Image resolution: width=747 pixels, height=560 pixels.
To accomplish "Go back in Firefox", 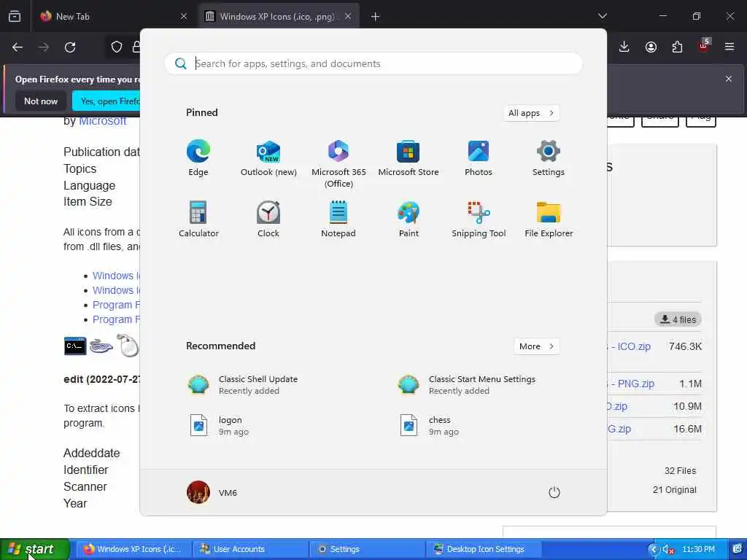I will pos(18,47).
